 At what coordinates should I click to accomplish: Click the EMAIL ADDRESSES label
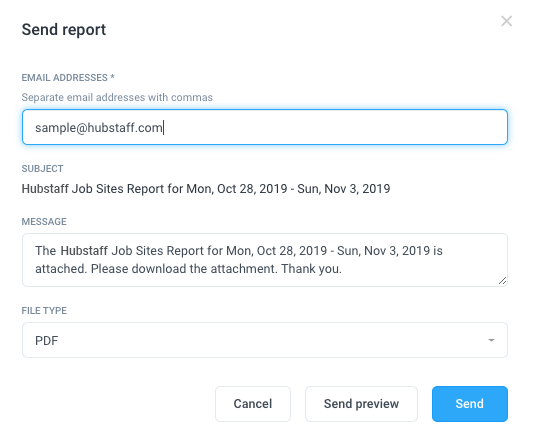coord(68,78)
